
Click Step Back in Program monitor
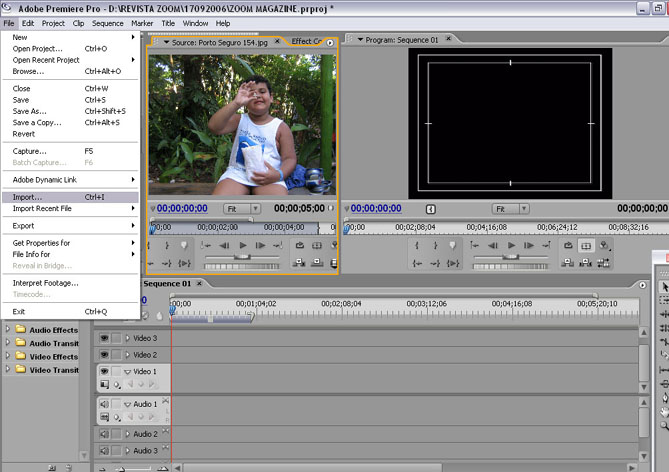coord(492,245)
